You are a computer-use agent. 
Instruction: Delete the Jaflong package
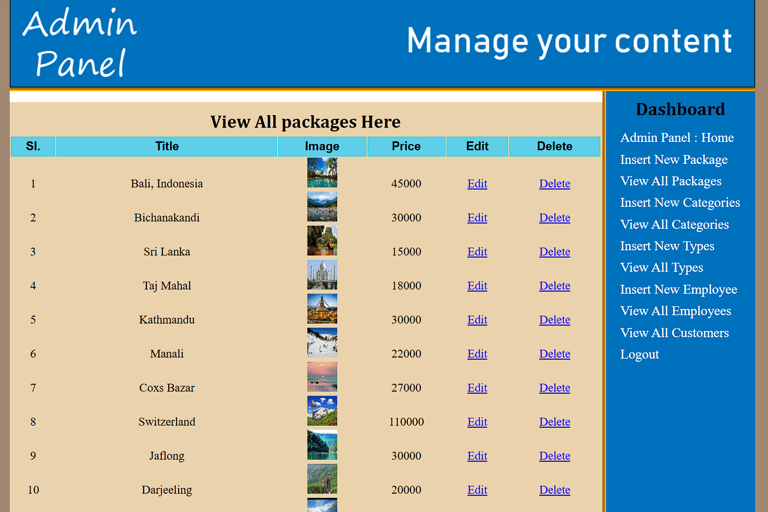pos(554,456)
